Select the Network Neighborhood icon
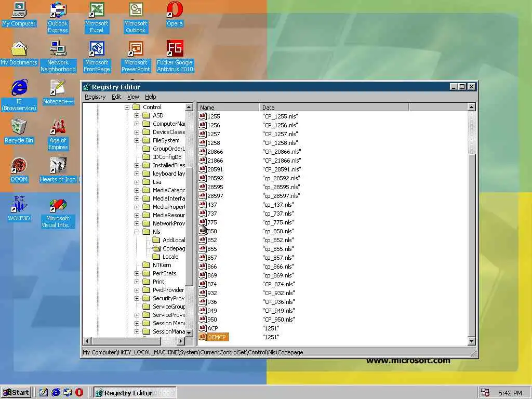532x399 pixels. point(58,57)
